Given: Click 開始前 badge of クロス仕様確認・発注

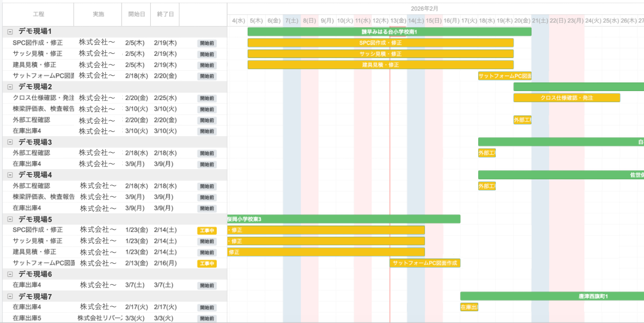Looking at the screenshot, I should (x=207, y=98).
